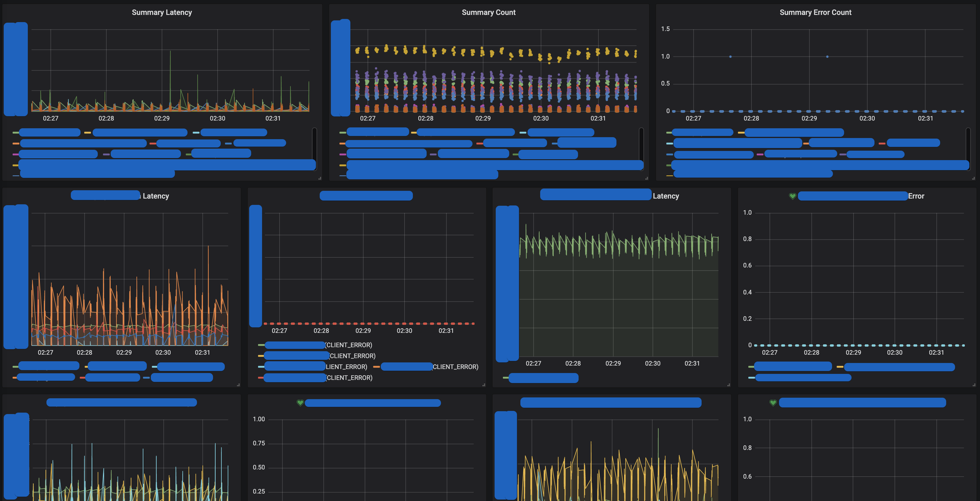The image size is (980, 501).
Task: Toggle the orange CLIENT_ERROR legend series
Action: (455, 367)
